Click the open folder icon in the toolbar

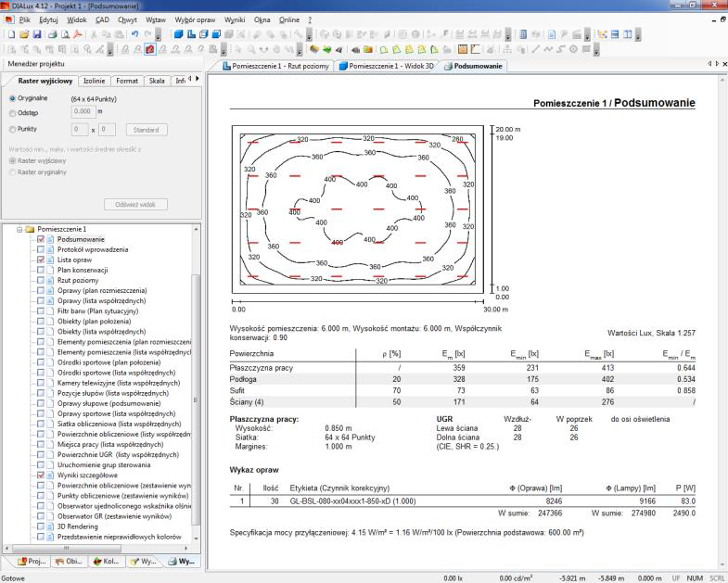pyautogui.click(x=24, y=34)
